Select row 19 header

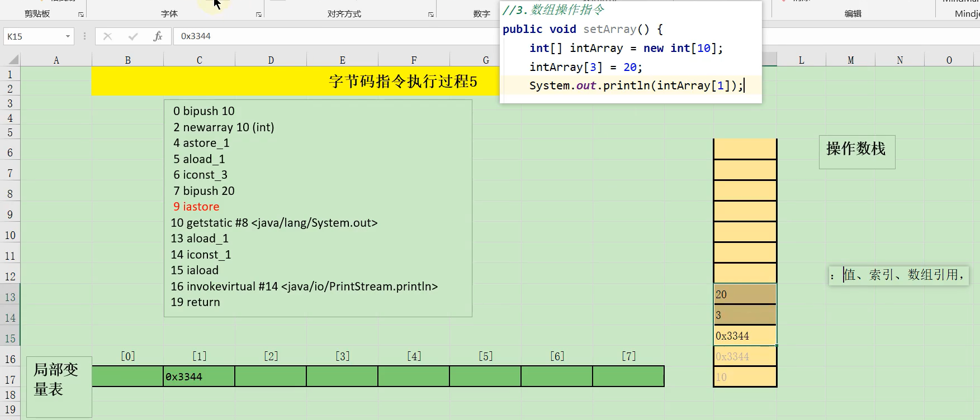pos(10,409)
